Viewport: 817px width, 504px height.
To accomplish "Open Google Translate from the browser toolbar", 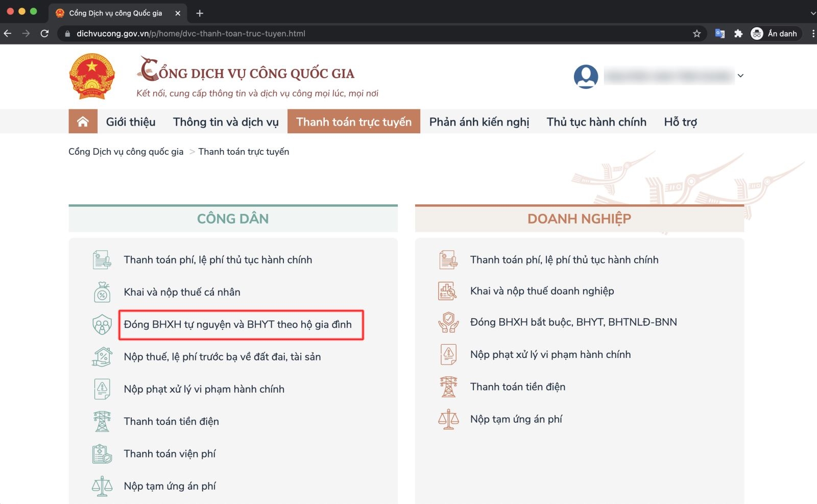I will [x=720, y=33].
